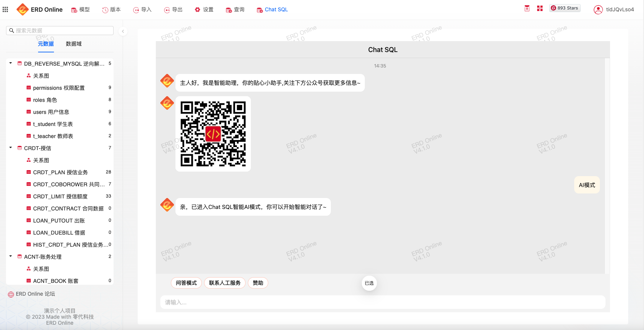Click the permissions 权限配置 table icon

(29, 88)
